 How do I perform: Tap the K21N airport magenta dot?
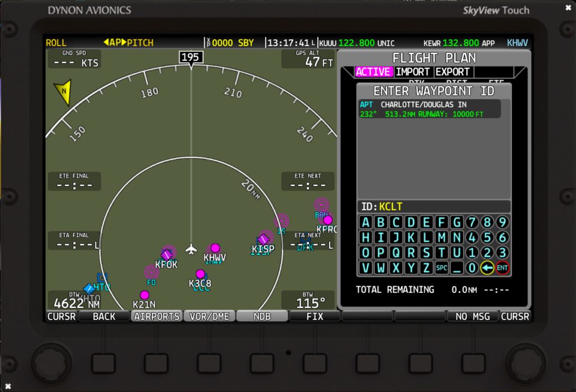pos(145,295)
